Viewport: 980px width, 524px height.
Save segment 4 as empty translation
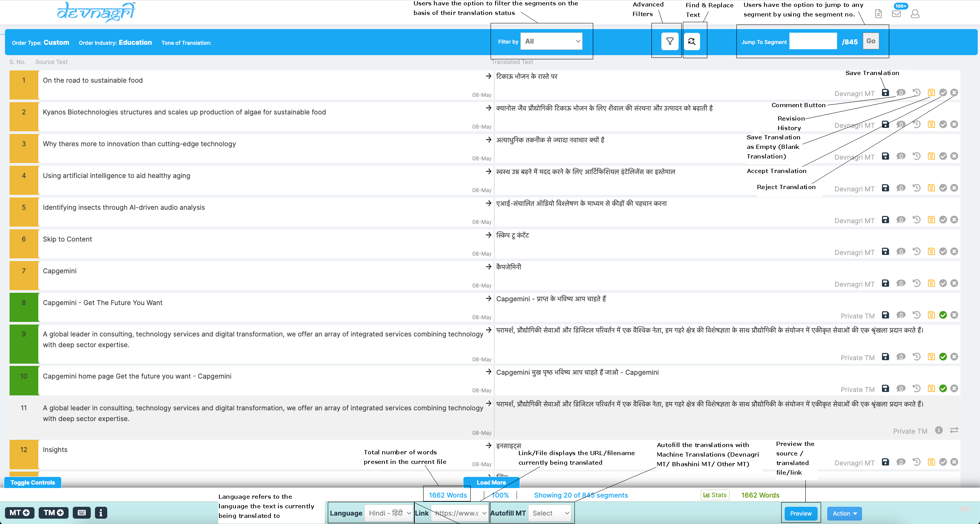[931, 188]
